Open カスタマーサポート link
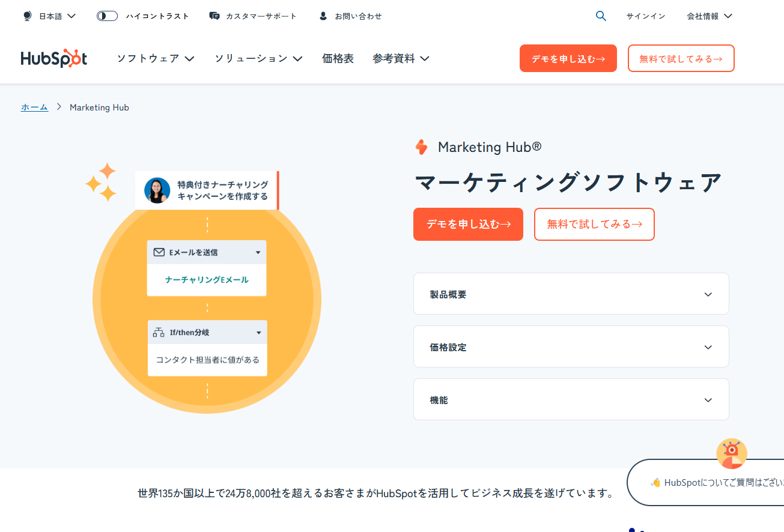784x532 pixels. 261,16
